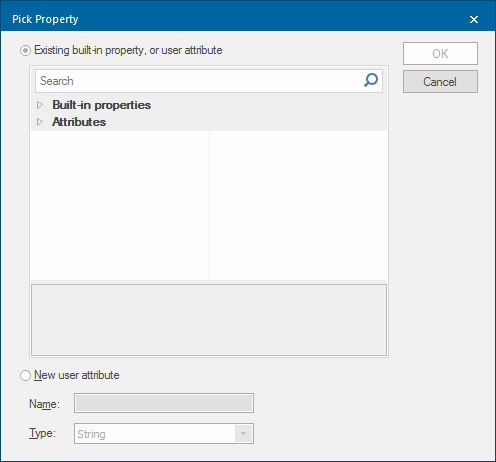The height and width of the screenshot is (462, 496).
Task: Click the Pick Property title bar
Action: (233, 19)
